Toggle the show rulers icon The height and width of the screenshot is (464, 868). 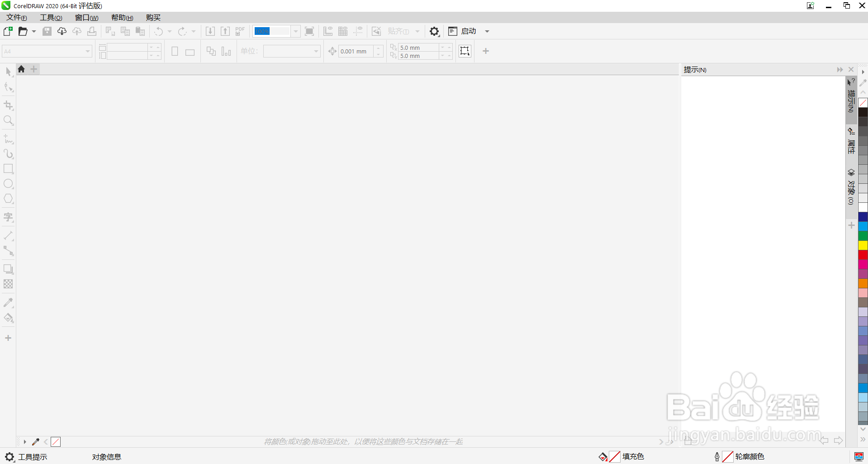pos(328,31)
